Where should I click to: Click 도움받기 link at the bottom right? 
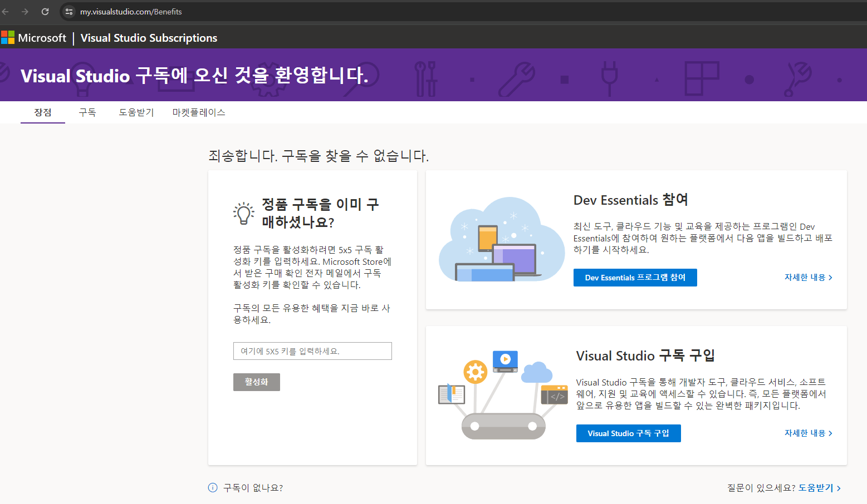(816, 487)
